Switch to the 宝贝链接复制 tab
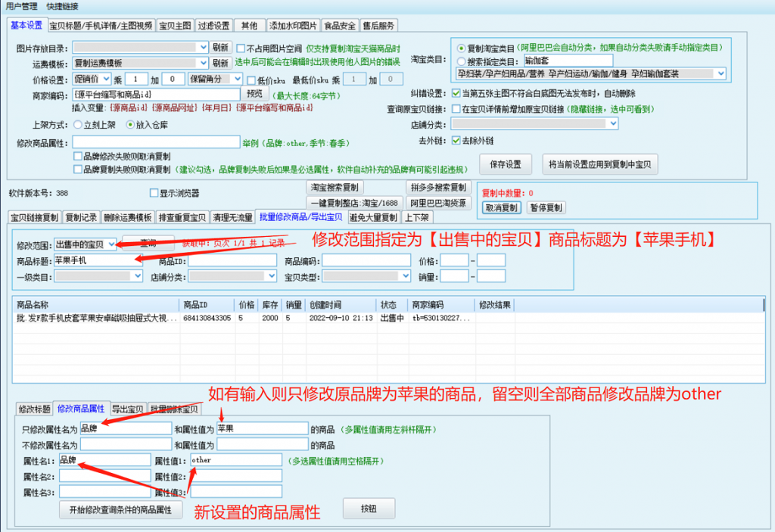 [35, 217]
